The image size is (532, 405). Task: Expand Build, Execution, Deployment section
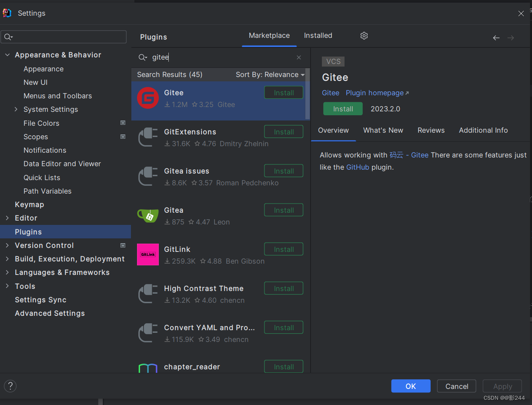coord(7,259)
